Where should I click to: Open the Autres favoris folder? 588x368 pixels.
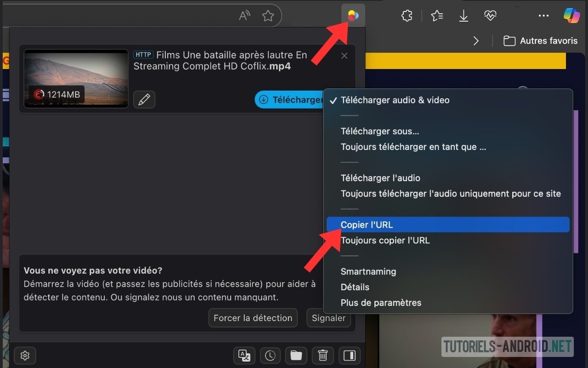pyautogui.click(x=541, y=41)
